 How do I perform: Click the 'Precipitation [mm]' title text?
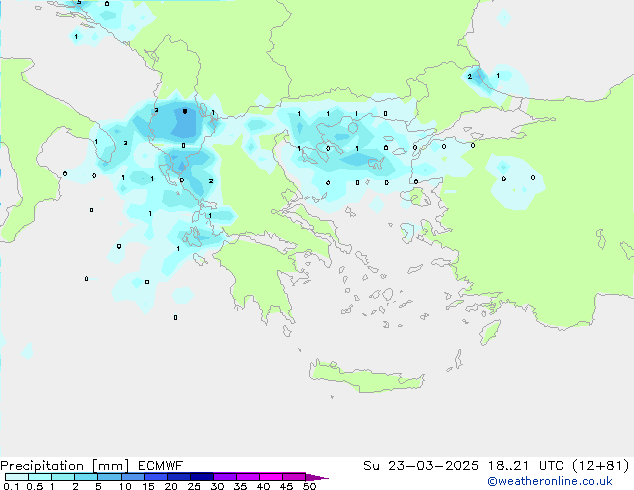pos(65,466)
